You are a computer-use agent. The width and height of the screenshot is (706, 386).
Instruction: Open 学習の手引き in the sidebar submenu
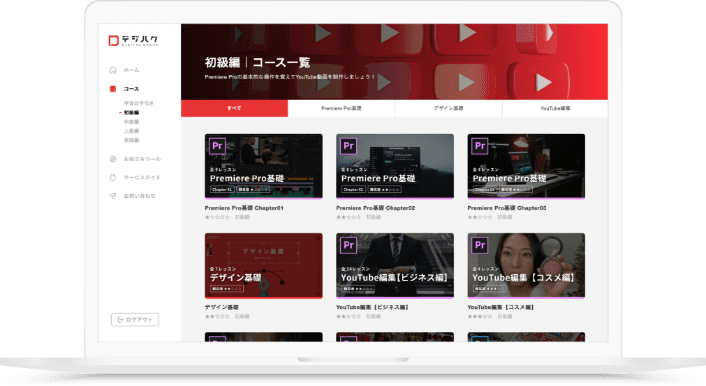[139, 103]
